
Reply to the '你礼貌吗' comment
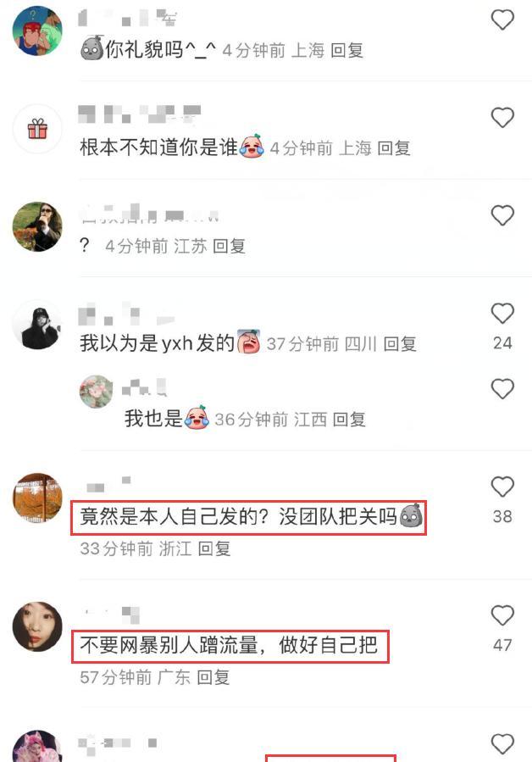pyautogui.click(x=346, y=50)
